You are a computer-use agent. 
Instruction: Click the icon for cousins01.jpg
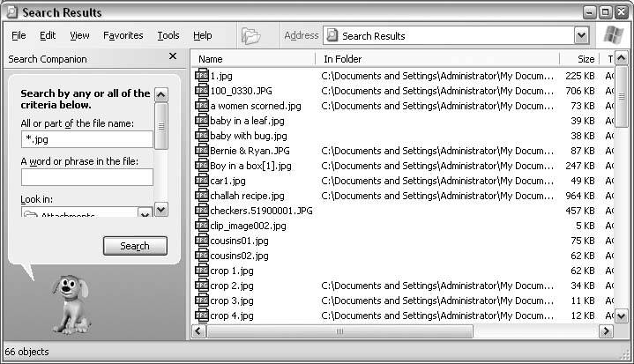coord(201,241)
